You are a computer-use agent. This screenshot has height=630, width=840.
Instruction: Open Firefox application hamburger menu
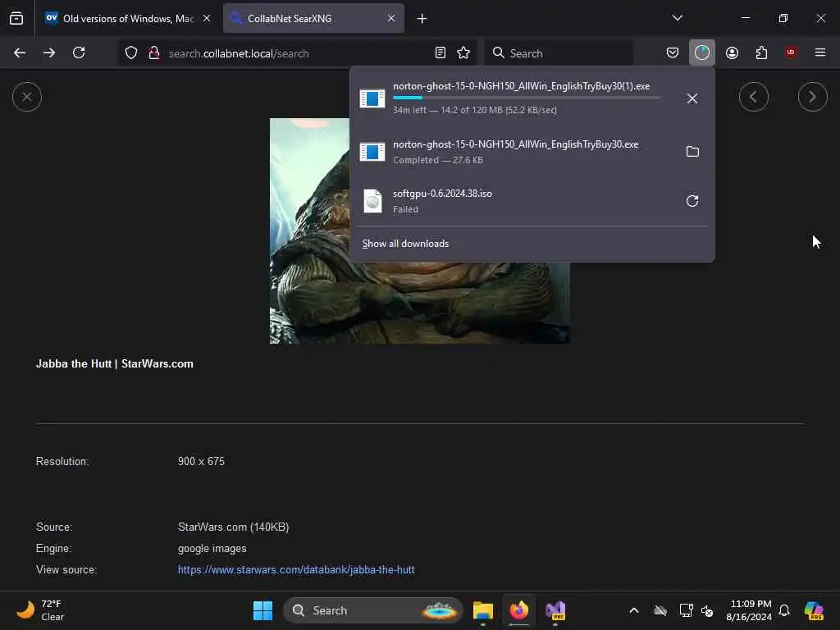pyautogui.click(x=820, y=52)
